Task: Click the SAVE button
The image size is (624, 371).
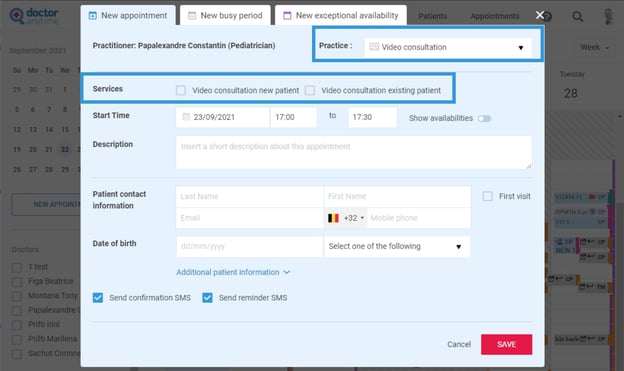Action: [506, 344]
